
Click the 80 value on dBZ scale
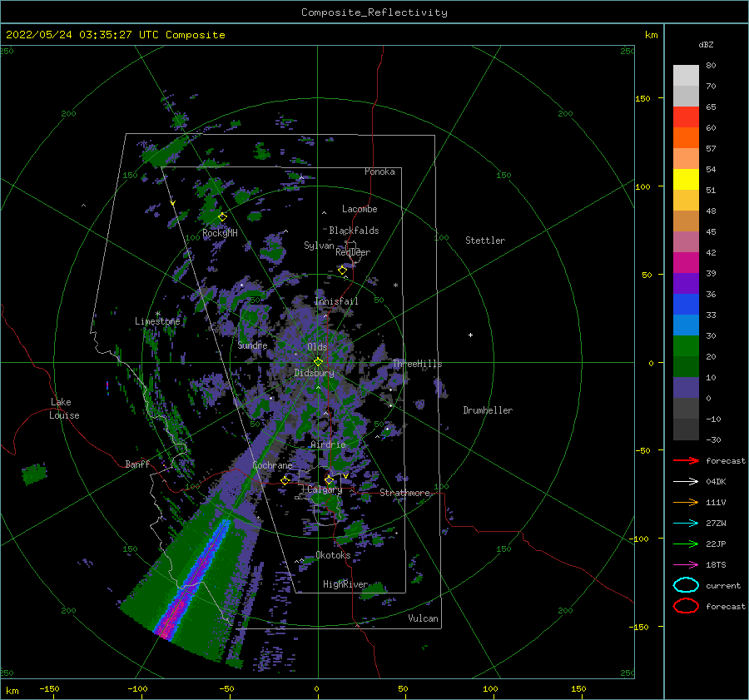click(711, 66)
